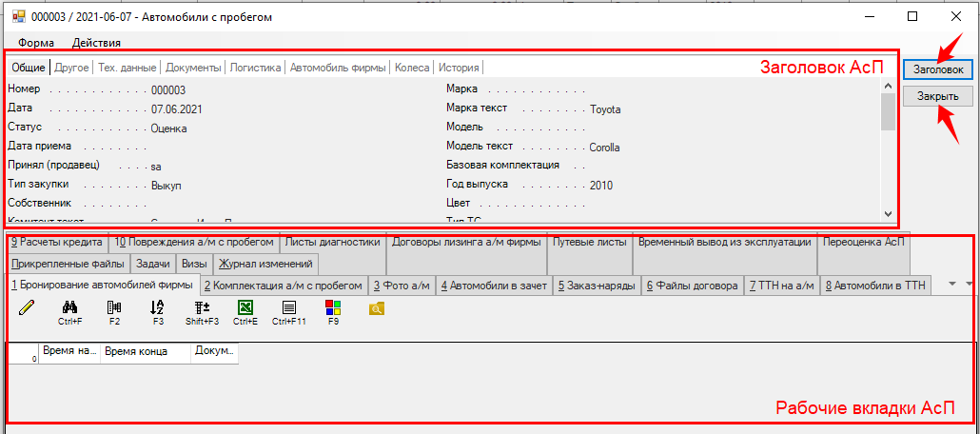Open the Фото а/м tab

point(402,285)
